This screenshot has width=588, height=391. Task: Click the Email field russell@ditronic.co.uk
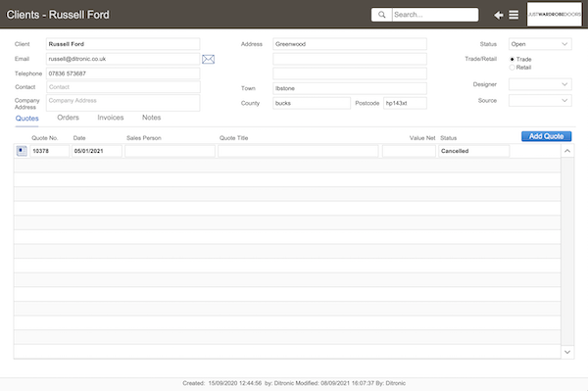click(123, 59)
